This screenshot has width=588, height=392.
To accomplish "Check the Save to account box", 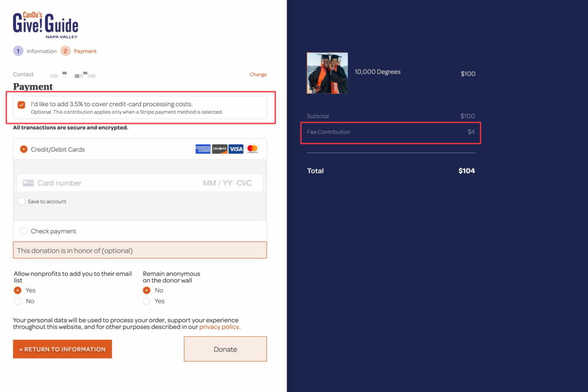I will [x=21, y=201].
